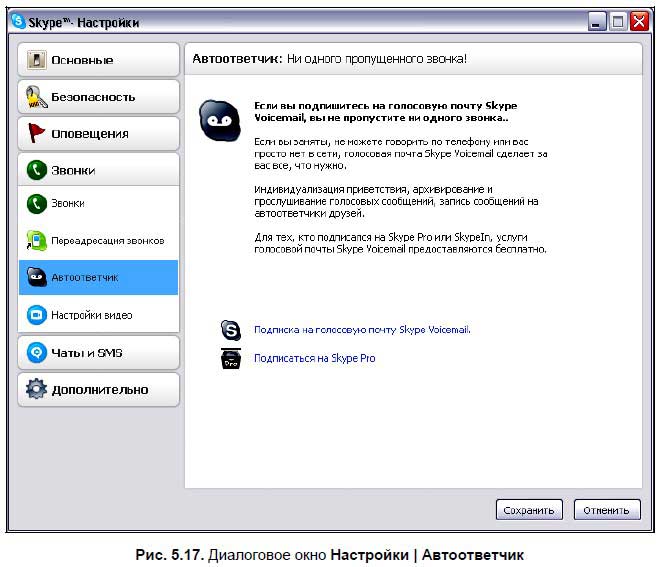This screenshot has width=660, height=567.
Task: Open the Переадресация звонков settings page
Action: (108, 241)
